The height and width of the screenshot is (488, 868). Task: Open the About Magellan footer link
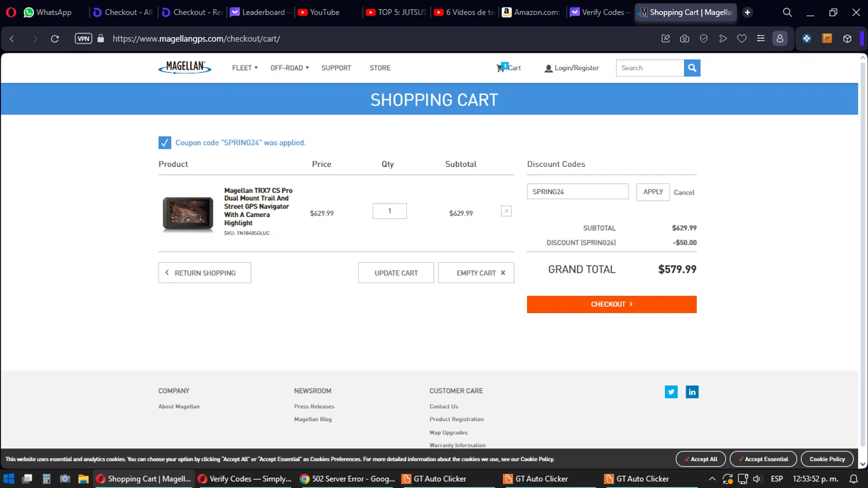point(179,406)
